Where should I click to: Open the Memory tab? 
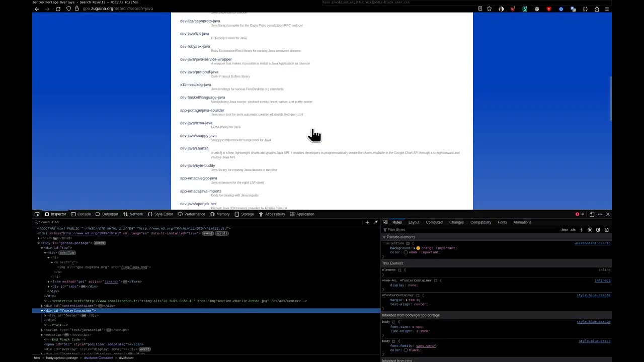(x=220, y=214)
